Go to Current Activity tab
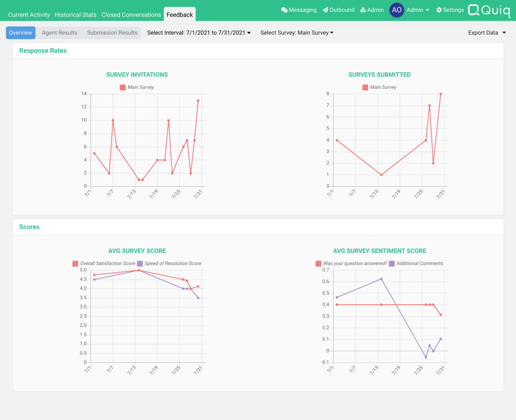The width and height of the screenshot is (516, 420). point(29,15)
